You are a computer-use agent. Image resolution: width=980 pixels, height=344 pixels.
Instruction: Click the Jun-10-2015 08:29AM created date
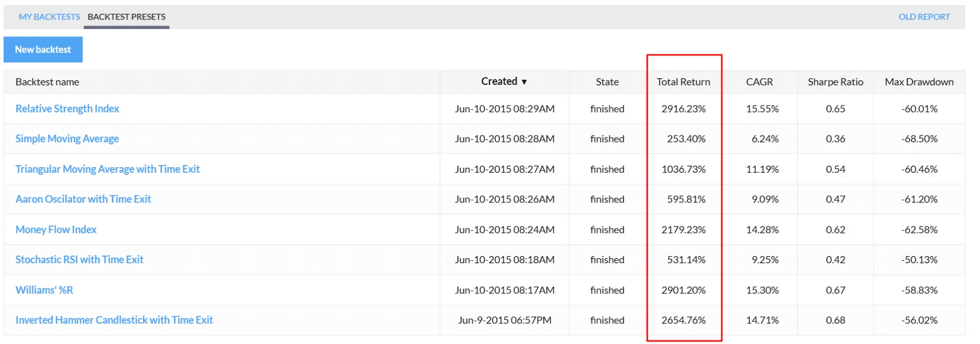tap(505, 109)
